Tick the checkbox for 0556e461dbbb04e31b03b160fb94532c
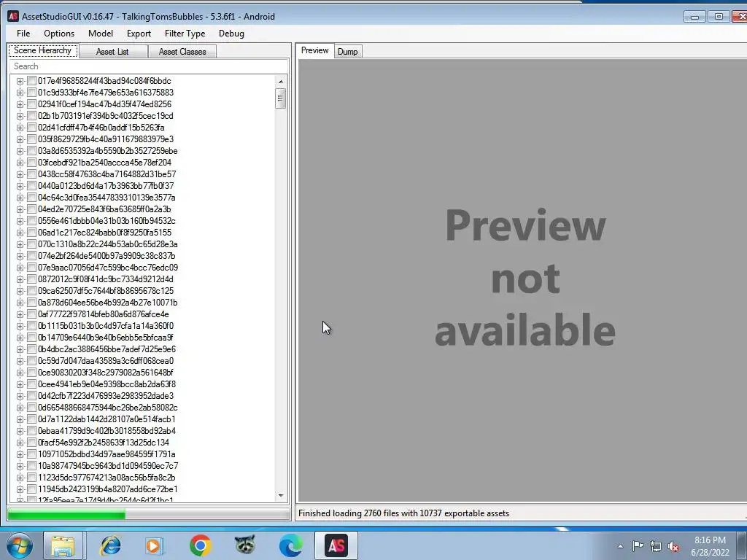Image resolution: width=747 pixels, height=560 pixels. pyautogui.click(x=31, y=220)
